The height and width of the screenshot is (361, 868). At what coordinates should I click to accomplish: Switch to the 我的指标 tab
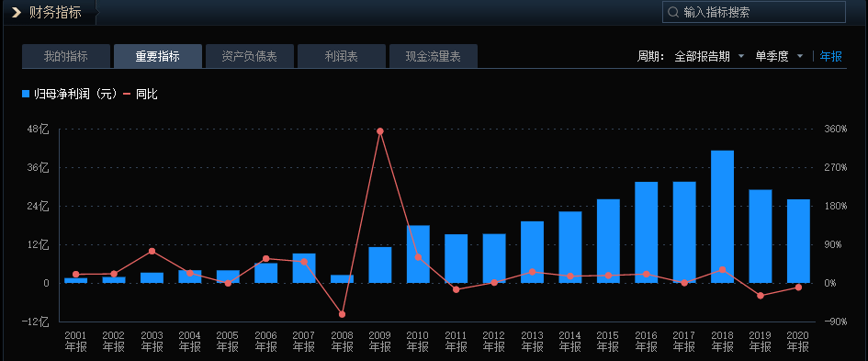point(66,56)
